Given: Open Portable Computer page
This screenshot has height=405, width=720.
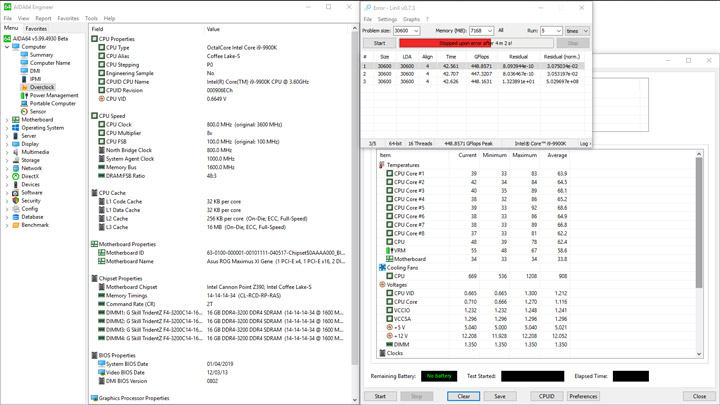Looking at the screenshot, I should [x=52, y=103].
